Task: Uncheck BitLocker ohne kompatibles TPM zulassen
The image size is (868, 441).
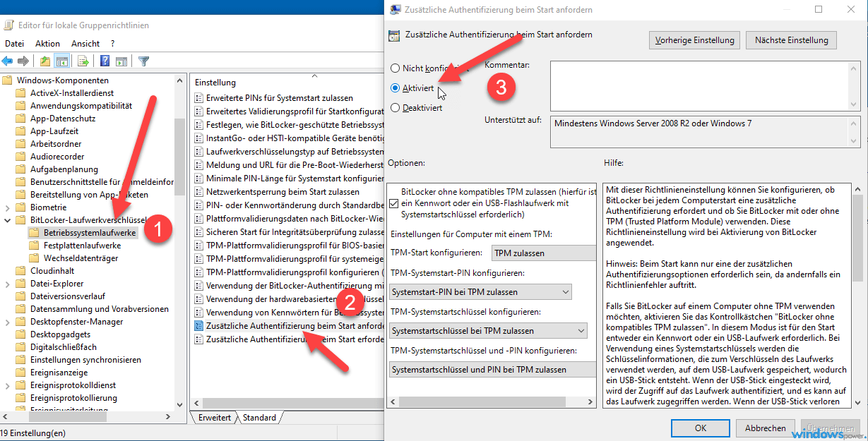Action: 393,203
